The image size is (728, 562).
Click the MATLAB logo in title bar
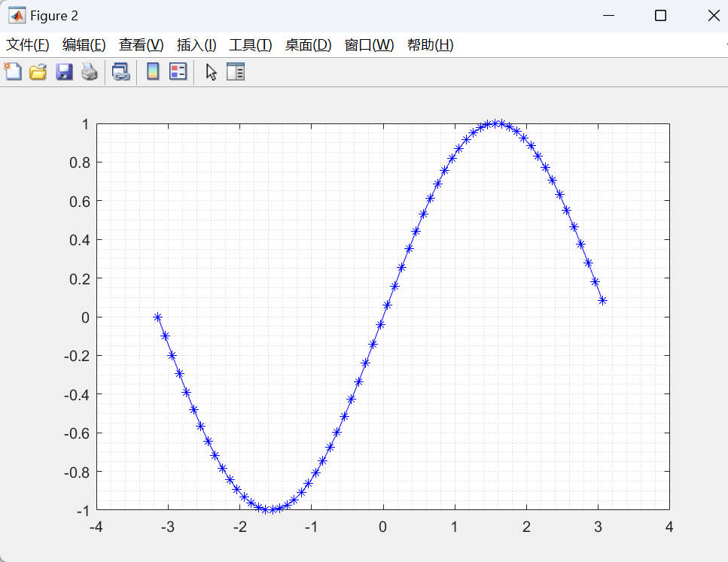coord(17,16)
